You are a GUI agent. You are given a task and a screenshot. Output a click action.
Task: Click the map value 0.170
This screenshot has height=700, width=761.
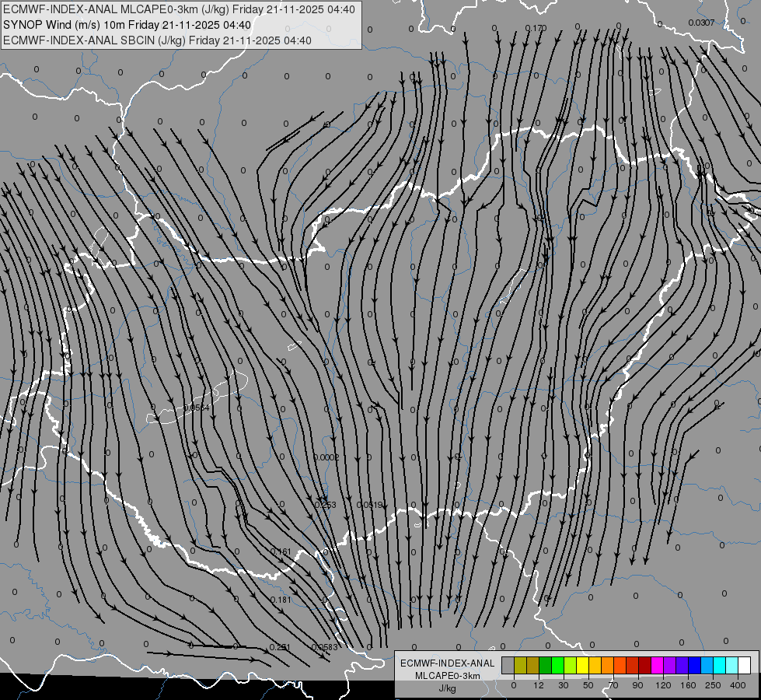pos(536,28)
